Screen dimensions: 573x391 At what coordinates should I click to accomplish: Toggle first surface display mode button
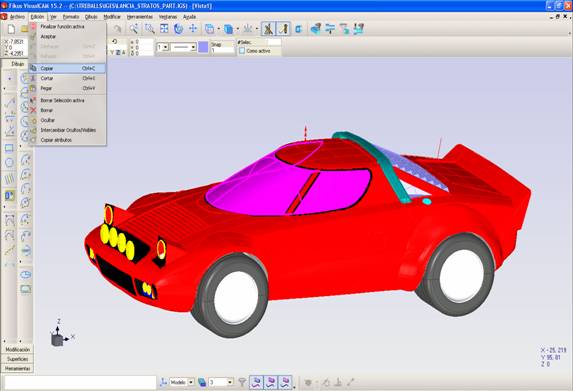[x=256, y=382]
